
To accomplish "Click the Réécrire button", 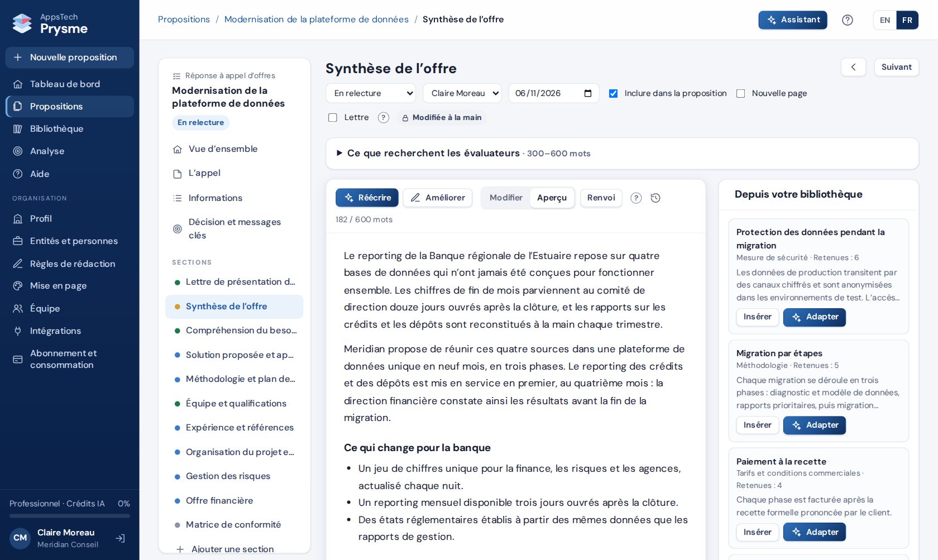I will click(367, 198).
